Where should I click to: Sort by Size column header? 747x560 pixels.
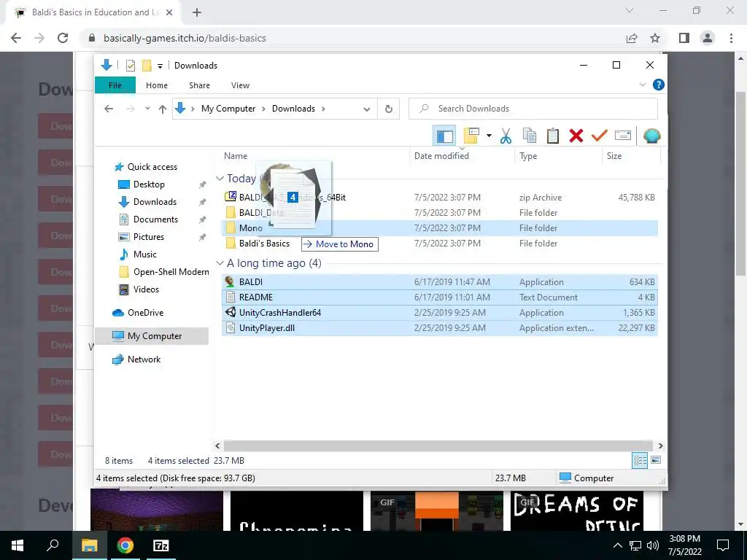pos(631,156)
